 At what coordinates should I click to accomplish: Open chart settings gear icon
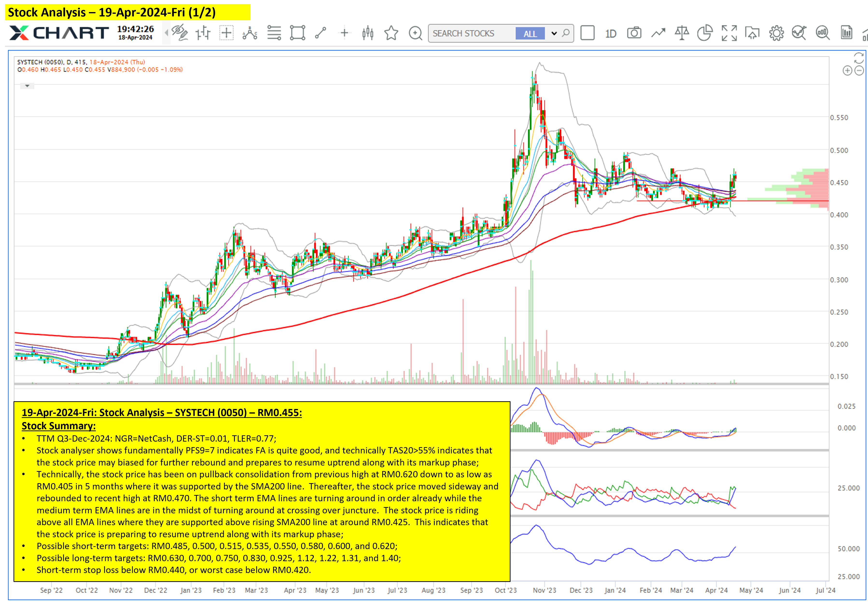pos(776,33)
